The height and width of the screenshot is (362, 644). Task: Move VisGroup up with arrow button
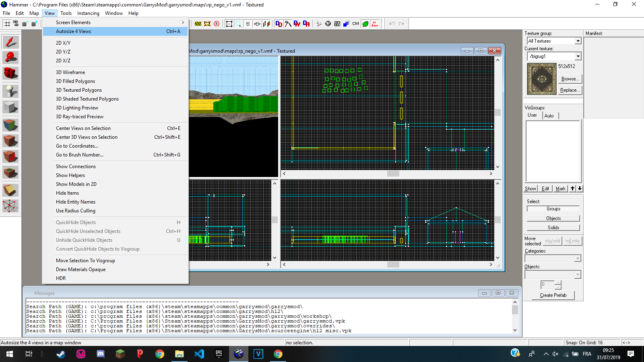572,189
